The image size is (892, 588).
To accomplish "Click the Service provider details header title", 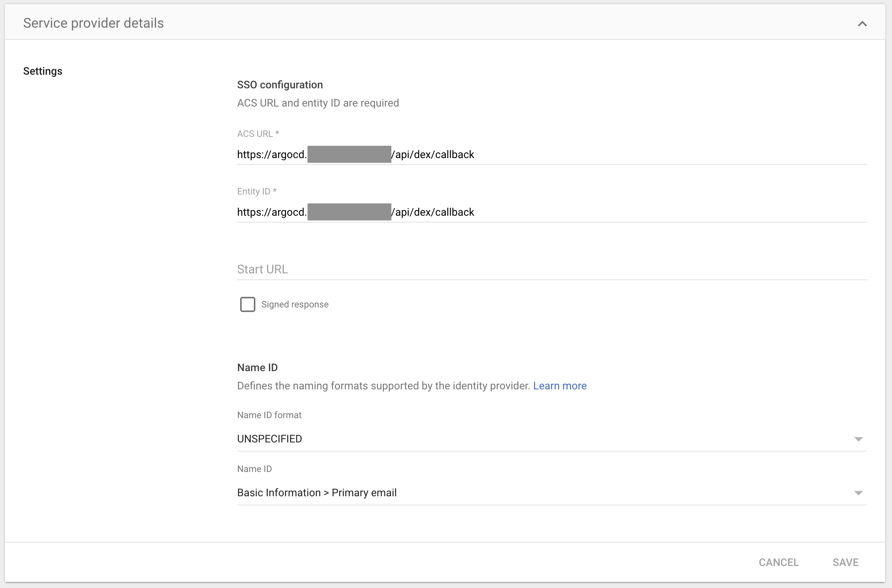I will click(x=93, y=23).
